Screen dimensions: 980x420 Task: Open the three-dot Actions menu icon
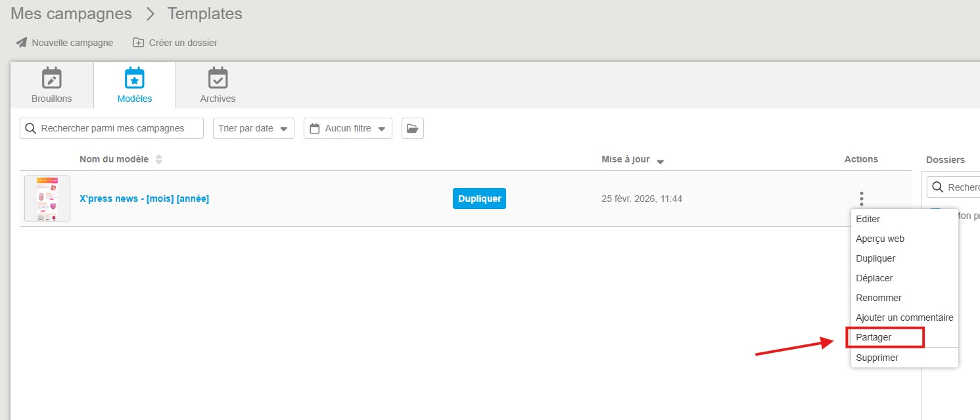pos(861,198)
